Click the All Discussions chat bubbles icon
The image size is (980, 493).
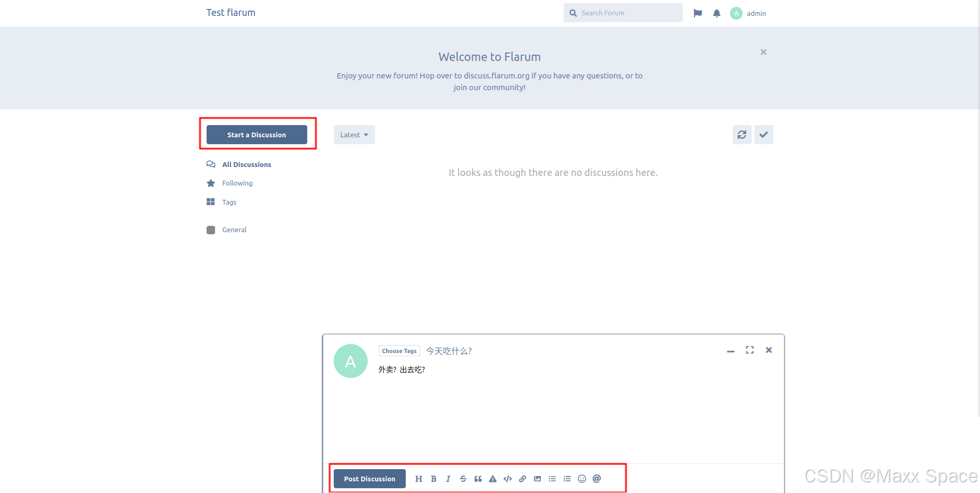pyautogui.click(x=211, y=164)
